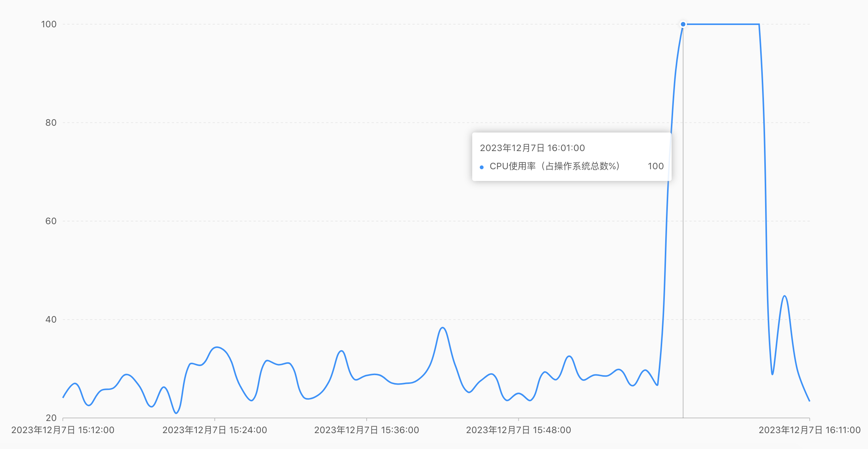Image resolution: width=868 pixels, height=449 pixels.
Task: Click the y-axis label 100
Action: click(49, 24)
